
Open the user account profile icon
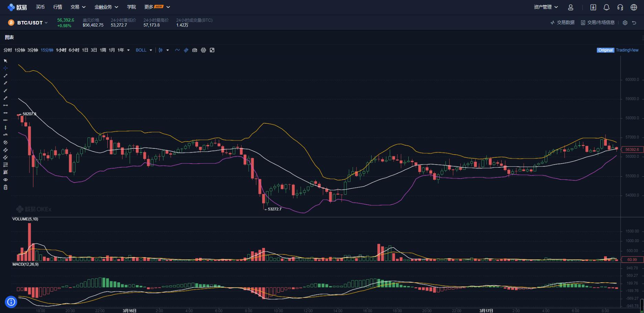coord(571,7)
